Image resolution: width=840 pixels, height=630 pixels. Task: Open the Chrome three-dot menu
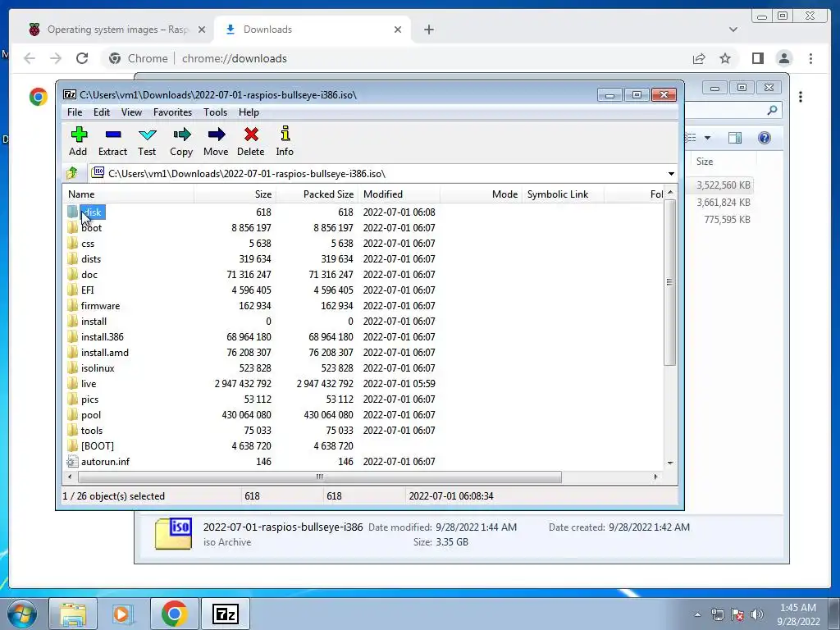810,58
